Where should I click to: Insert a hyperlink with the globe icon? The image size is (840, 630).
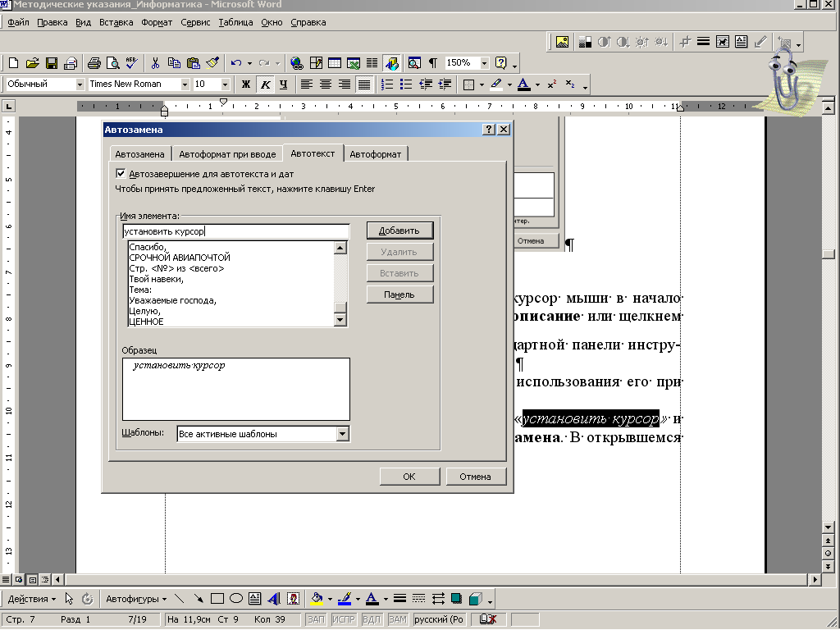tap(296, 63)
